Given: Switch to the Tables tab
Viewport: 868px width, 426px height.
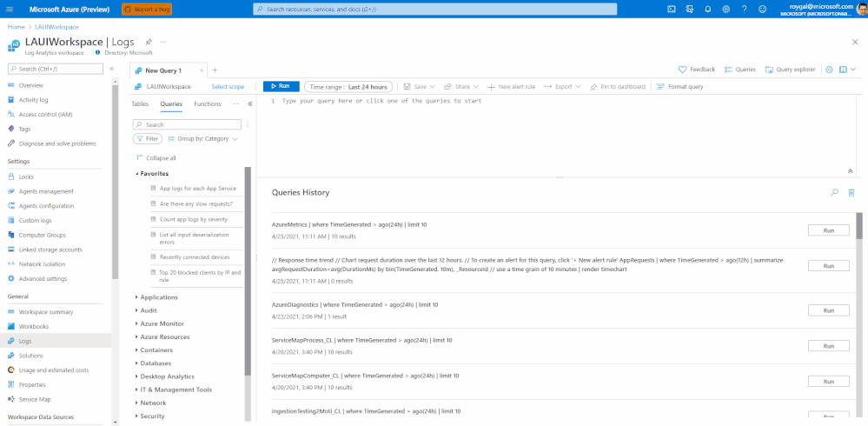Looking at the screenshot, I should (140, 104).
